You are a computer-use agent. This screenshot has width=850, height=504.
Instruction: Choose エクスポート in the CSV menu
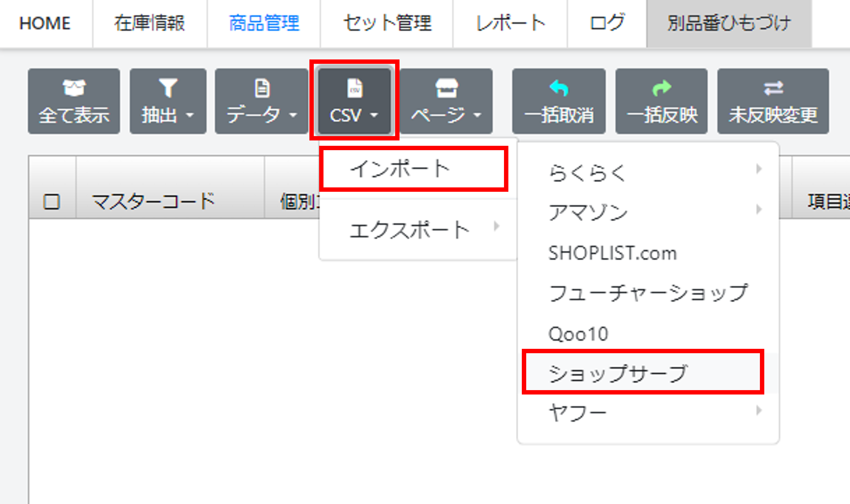(x=418, y=230)
